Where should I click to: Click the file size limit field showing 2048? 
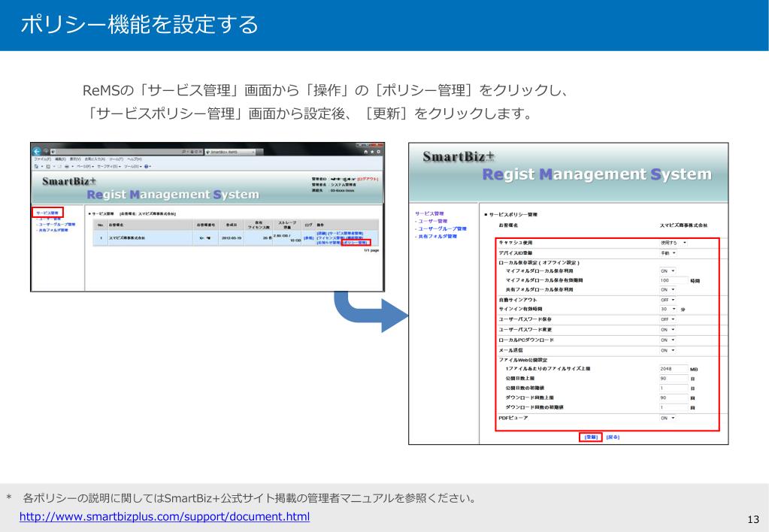point(674,369)
